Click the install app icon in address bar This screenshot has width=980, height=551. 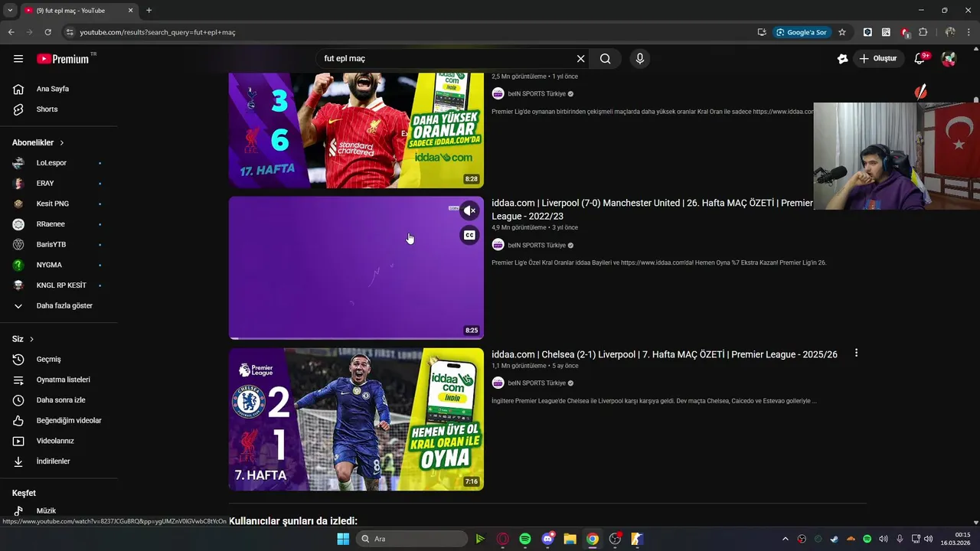pyautogui.click(x=762, y=32)
